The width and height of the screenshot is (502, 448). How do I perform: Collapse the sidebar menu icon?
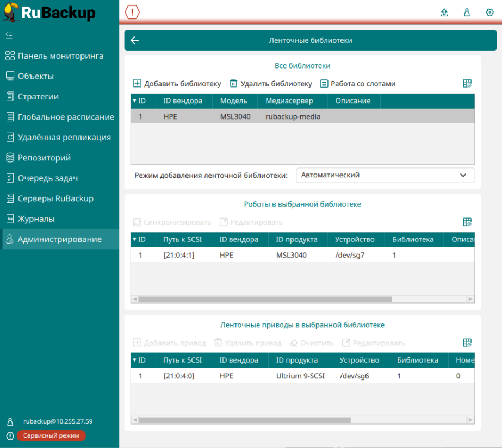[x=9, y=35]
